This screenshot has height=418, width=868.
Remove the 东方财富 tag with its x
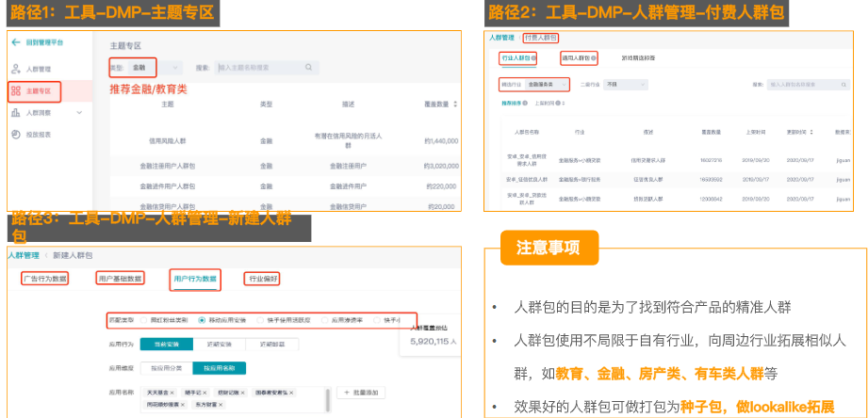point(220,405)
